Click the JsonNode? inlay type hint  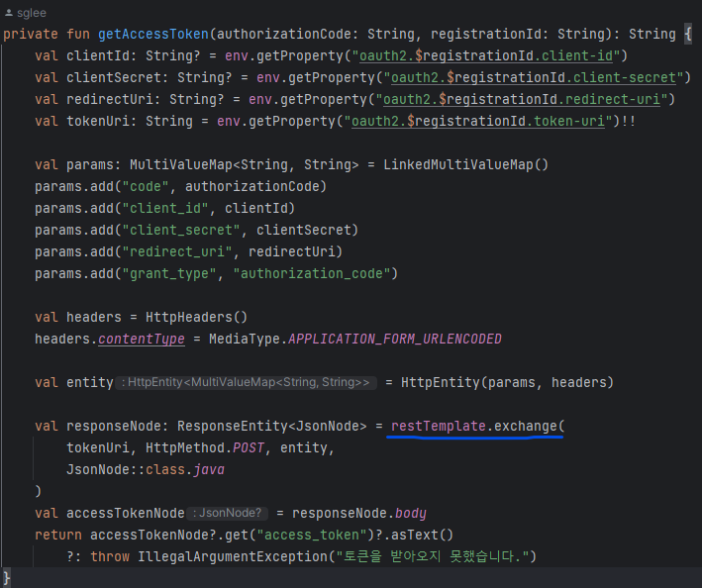click(x=228, y=514)
